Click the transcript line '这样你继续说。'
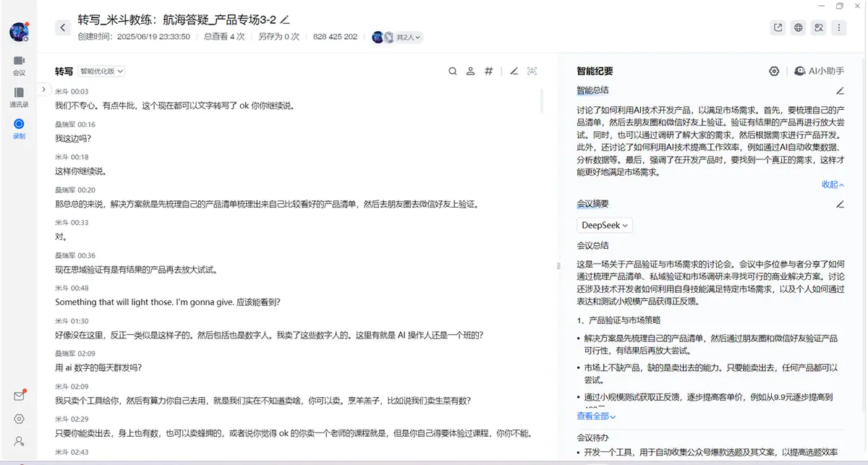The height and width of the screenshot is (465, 868). click(x=81, y=171)
